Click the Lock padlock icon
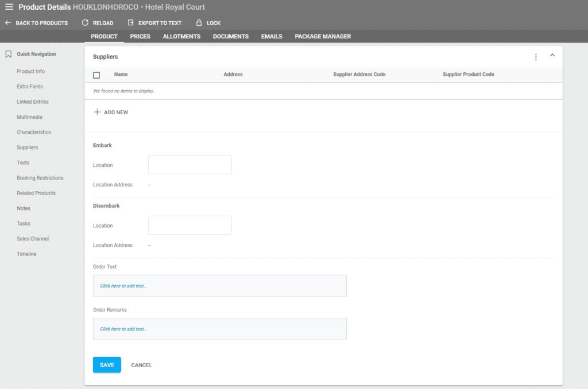588x389 pixels. [199, 23]
